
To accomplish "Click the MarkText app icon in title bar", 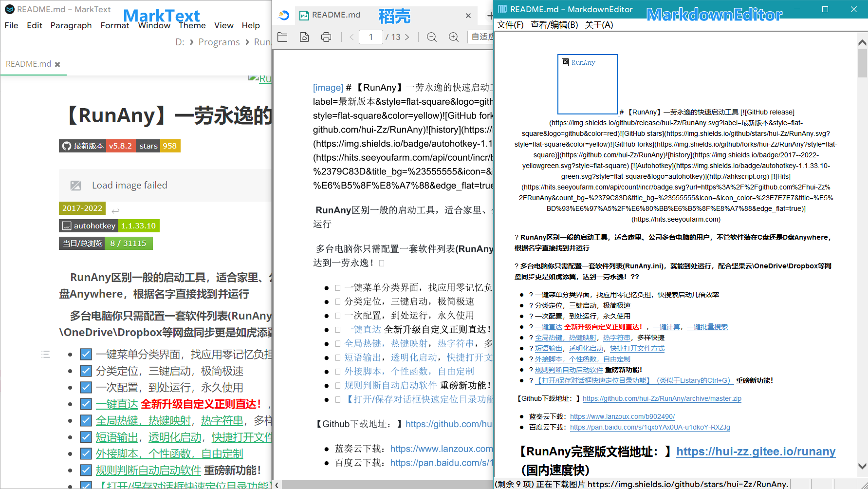I will pyautogui.click(x=10, y=9).
